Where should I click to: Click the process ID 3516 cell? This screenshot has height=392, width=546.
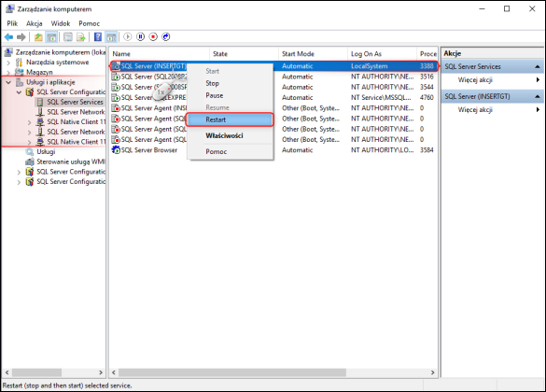tap(427, 77)
